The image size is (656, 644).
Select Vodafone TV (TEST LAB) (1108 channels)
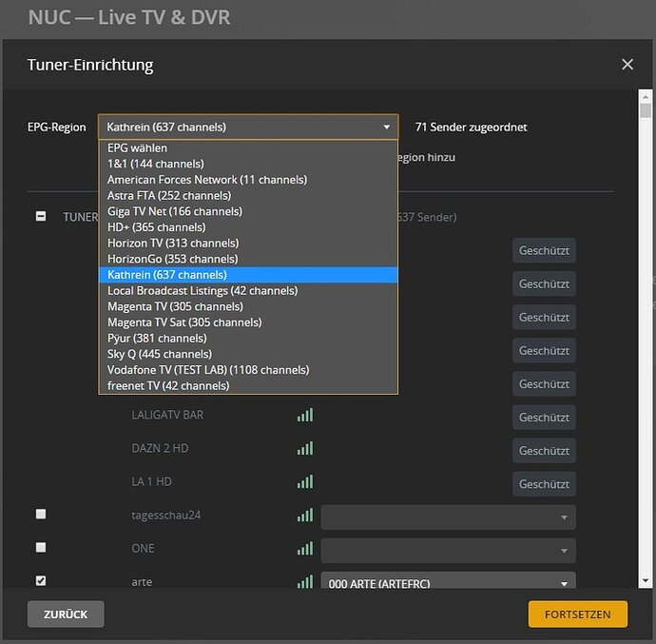[248, 370]
